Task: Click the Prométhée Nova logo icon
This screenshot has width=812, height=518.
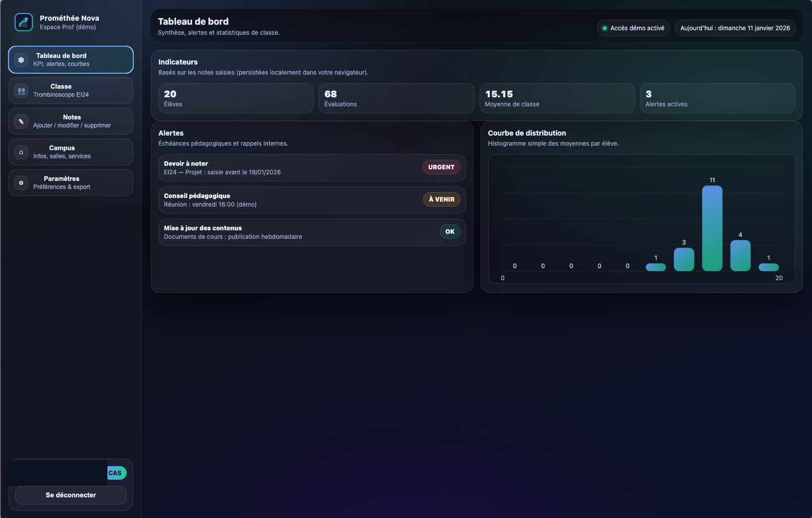Action: pyautogui.click(x=24, y=22)
